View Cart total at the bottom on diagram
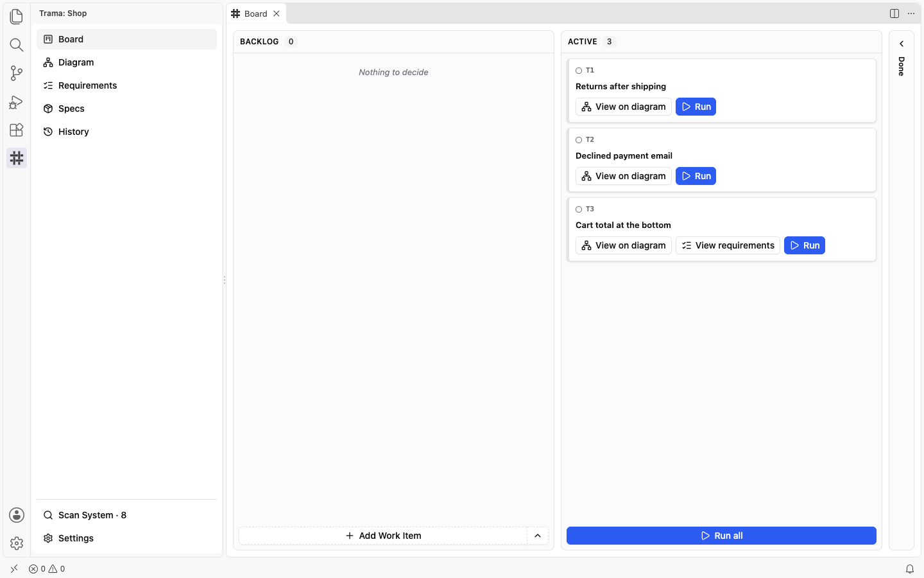The height and width of the screenshot is (578, 924). (624, 245)
